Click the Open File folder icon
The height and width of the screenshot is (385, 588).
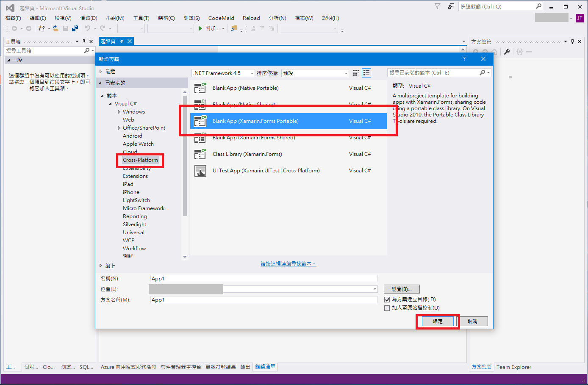pos(56,28)
